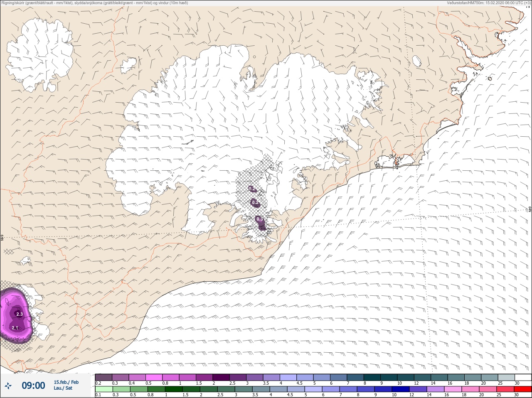Screen dimensions: 532x398
Task: Click the '20' number in the lower legend scale
Action: tap(482, 395)
